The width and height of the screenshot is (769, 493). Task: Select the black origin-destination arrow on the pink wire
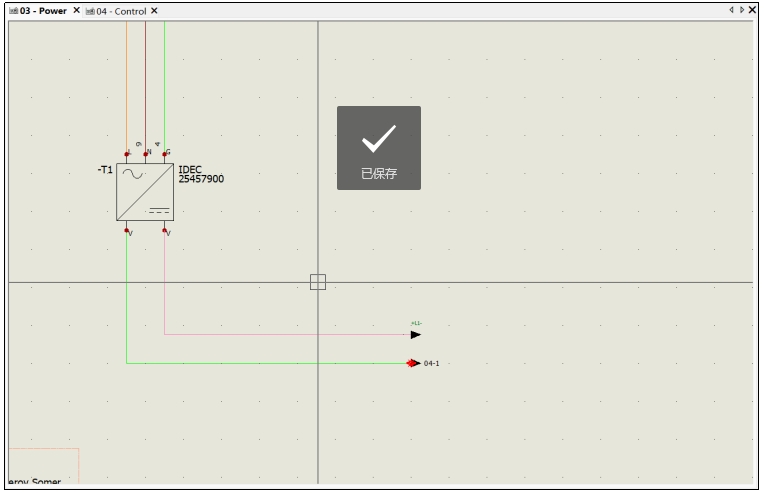tap(416, 335)
